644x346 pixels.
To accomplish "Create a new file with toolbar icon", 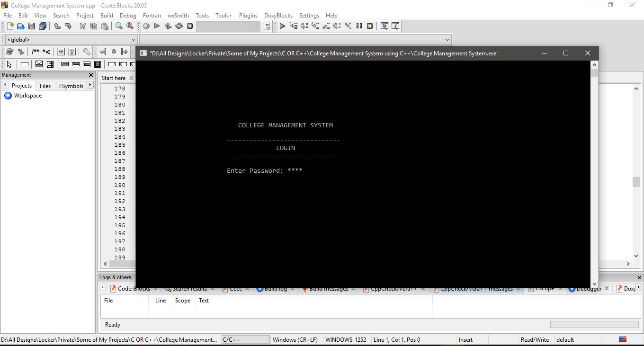I will pos(9,27).
